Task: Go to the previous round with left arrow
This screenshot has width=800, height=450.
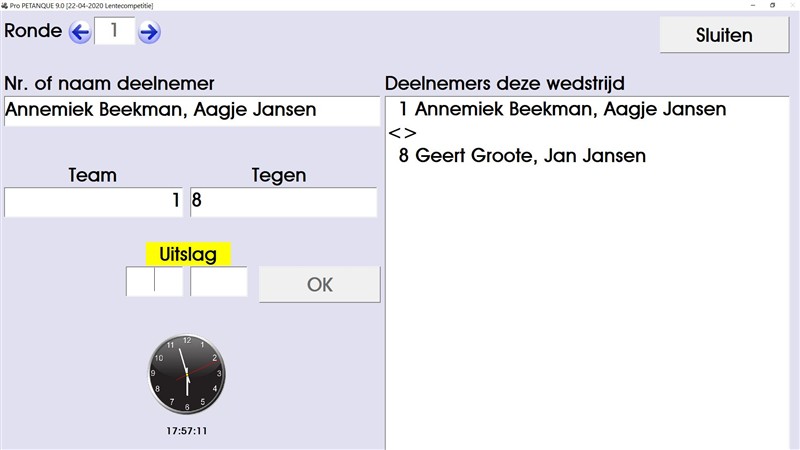Action: coord(80,32)
